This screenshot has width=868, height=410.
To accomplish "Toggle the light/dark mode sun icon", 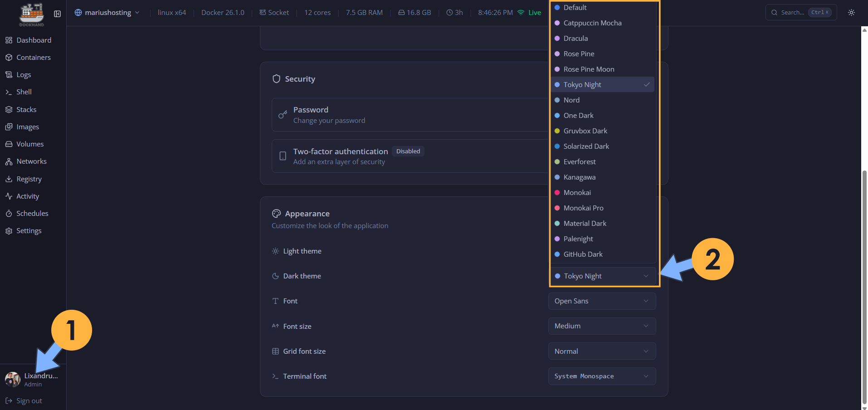I will [x=851, y=13].
